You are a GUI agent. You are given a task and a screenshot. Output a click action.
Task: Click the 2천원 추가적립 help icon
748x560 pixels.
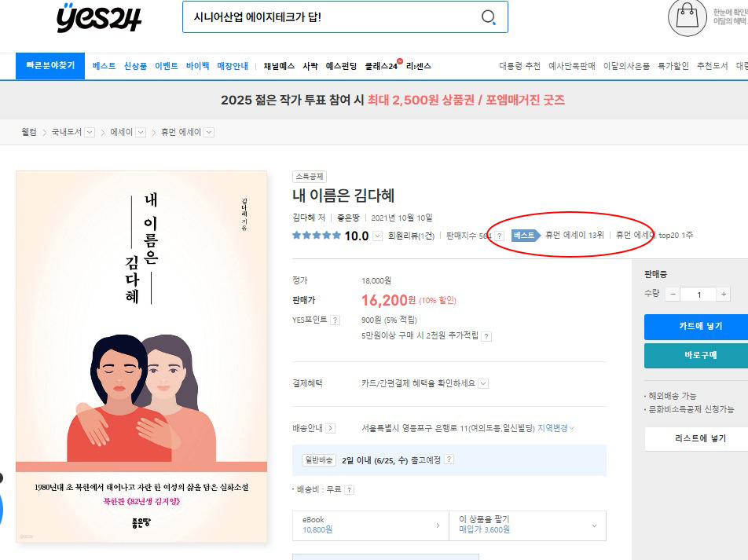(486, 336)
